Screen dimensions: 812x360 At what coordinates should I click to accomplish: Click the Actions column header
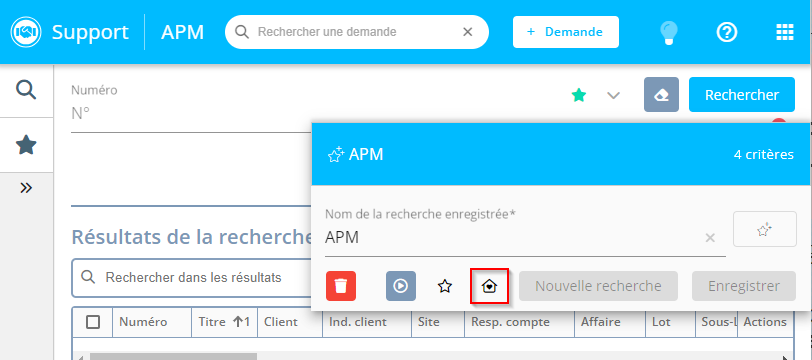tap(765, 322)
